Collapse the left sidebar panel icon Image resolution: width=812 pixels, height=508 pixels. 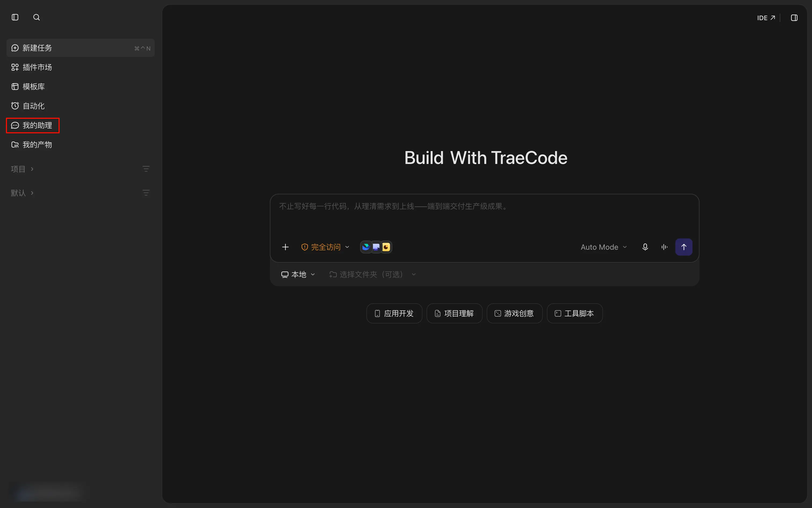click(x=15, y=17)
